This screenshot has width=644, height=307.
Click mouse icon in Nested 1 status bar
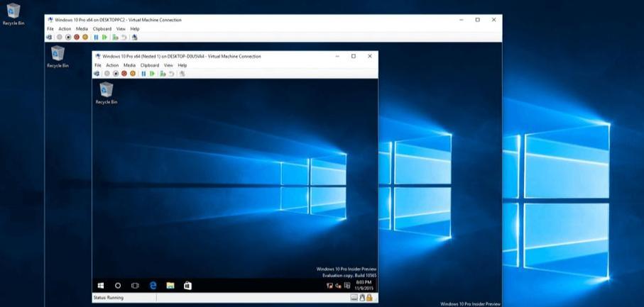click(x=363, y=298)
